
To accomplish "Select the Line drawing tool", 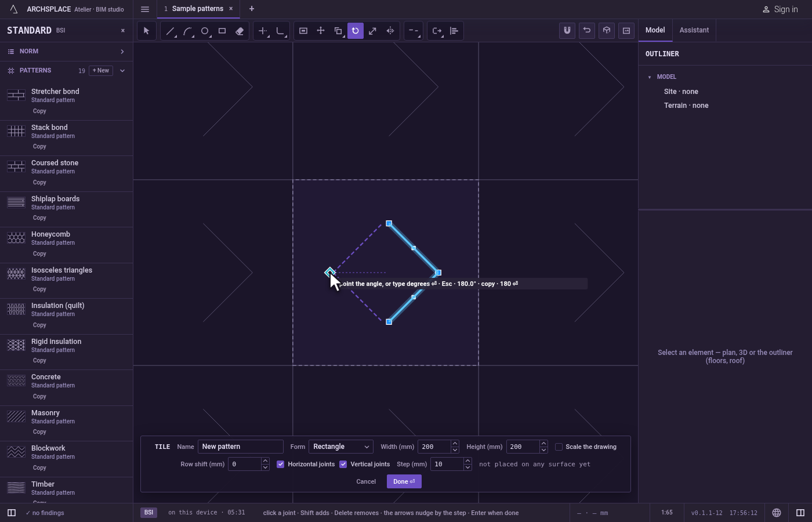I will tap(170, 31).
